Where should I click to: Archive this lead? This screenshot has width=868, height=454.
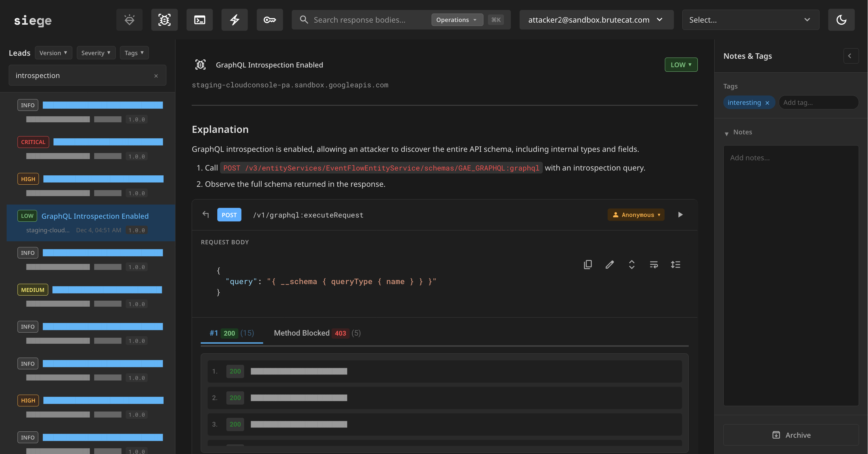tap(791, 435)
